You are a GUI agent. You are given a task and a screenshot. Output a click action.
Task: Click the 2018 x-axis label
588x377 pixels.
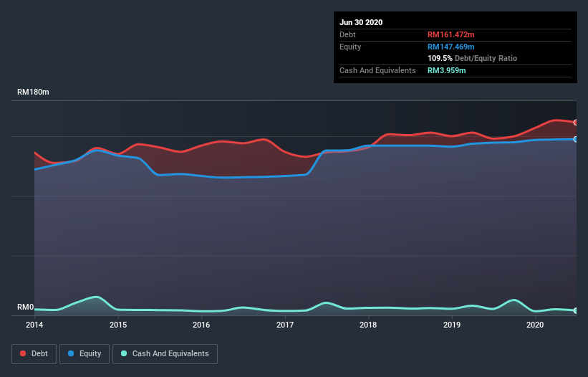368,325
